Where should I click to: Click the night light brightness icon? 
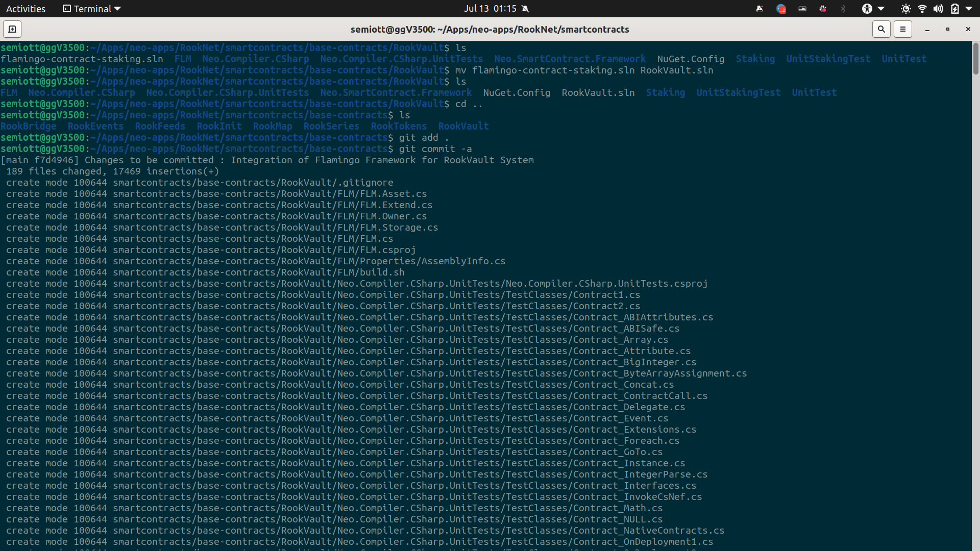[x=905, y=9]
